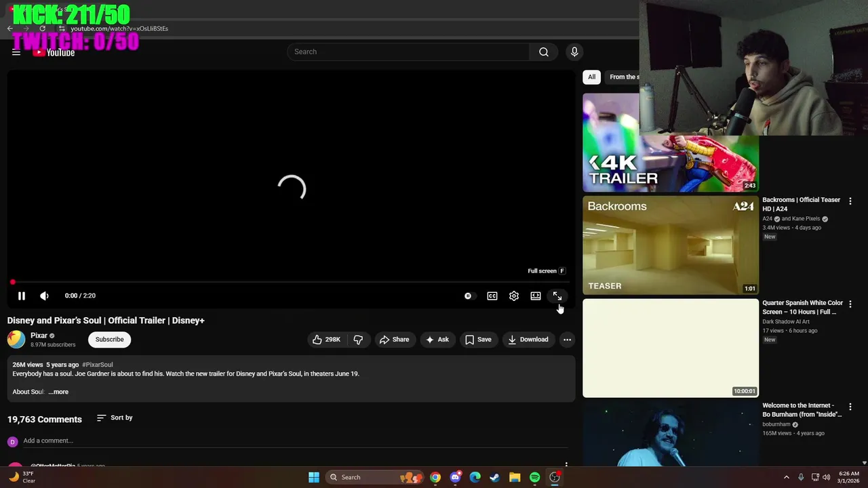Click the tray microphone icon
Viewport: 868px width, 488px height.
tap(801, 477)
